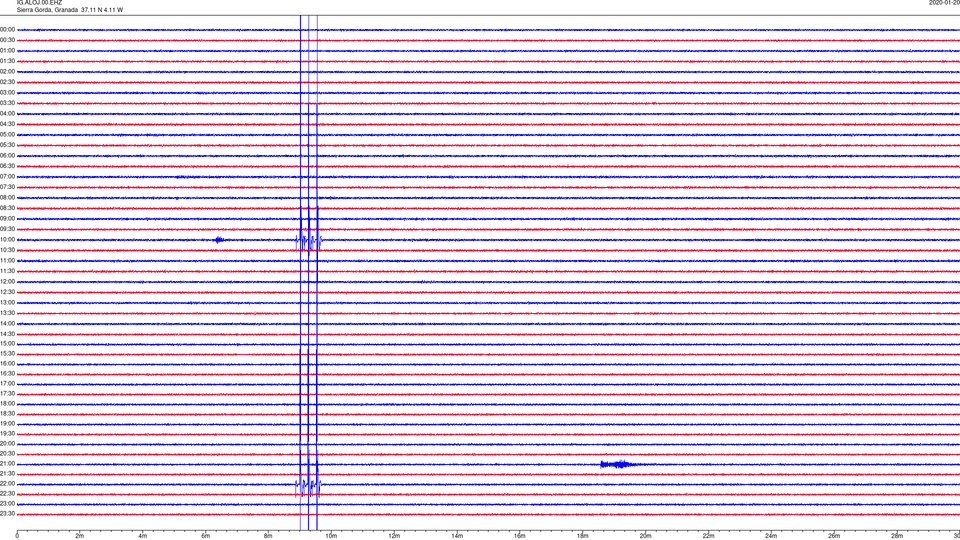Select the 00:30 time row label
This screenshot has height=540, width=960.
pyautogui.click(x=7, y=40)
